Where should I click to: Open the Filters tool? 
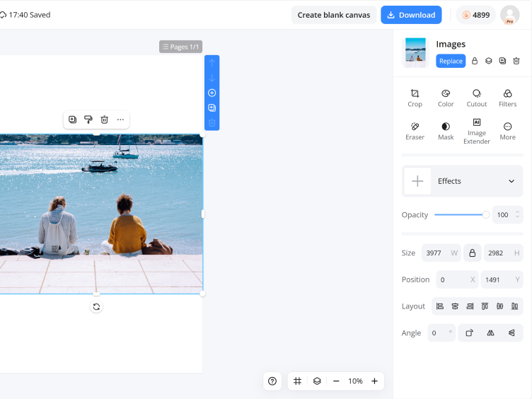pos(507,98)
